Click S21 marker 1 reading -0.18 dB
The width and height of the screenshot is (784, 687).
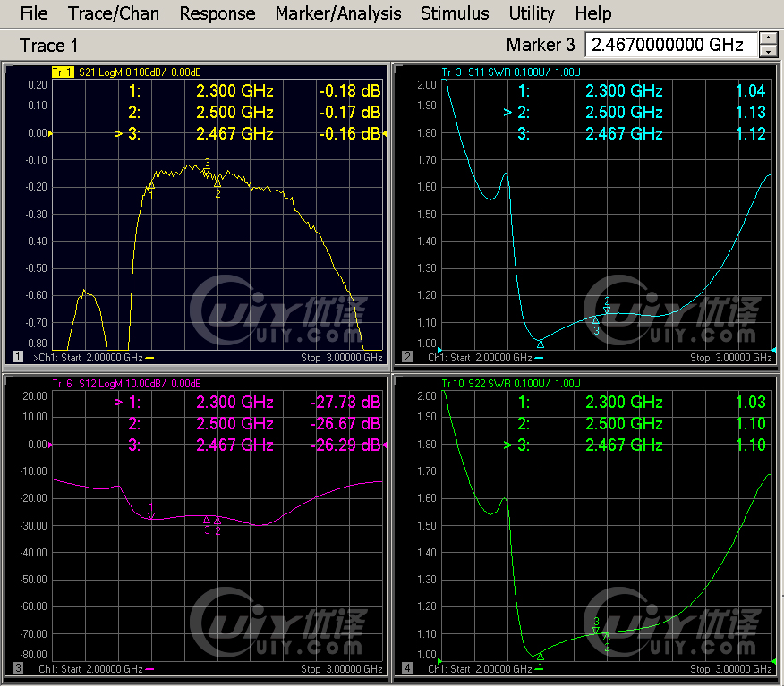coord(350,91)
